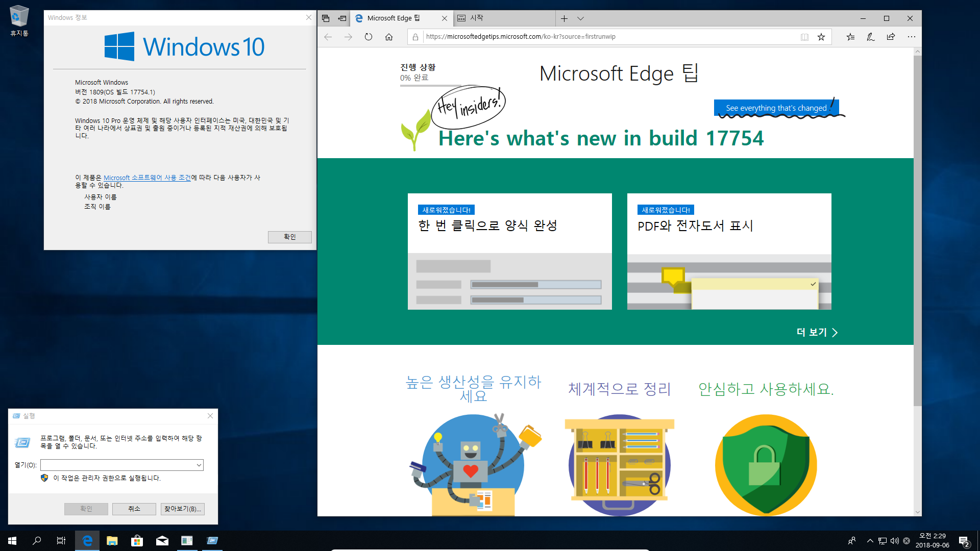
Task: Add notes with the pen icon
Action: [x=871, y=37]
